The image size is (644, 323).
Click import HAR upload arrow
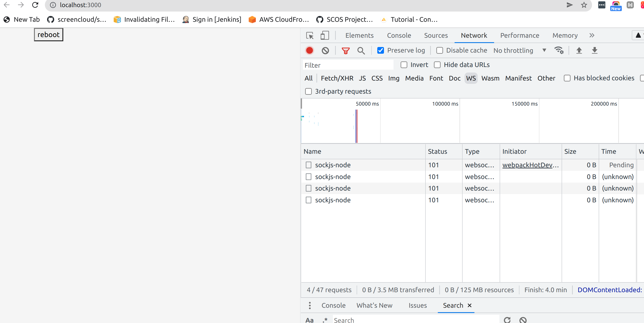(x=579, y=50)
